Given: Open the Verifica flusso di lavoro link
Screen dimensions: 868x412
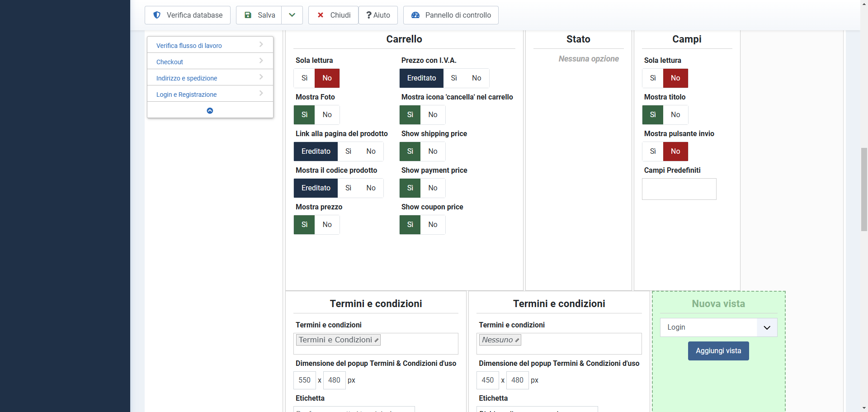Looking at the screenshot, I should click(189, 46).
